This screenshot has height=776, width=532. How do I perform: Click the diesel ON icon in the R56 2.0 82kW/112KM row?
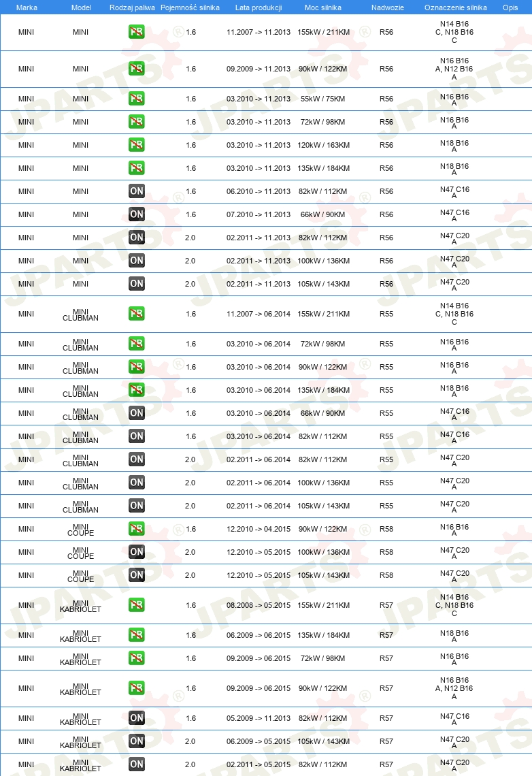pyautogui.click(x=137, y=238)
